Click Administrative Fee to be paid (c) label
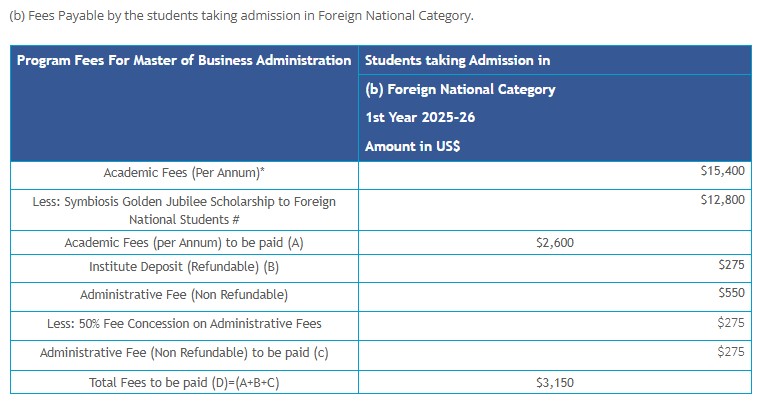This screenshot has height=405, width=759. [x=184, y=353]
